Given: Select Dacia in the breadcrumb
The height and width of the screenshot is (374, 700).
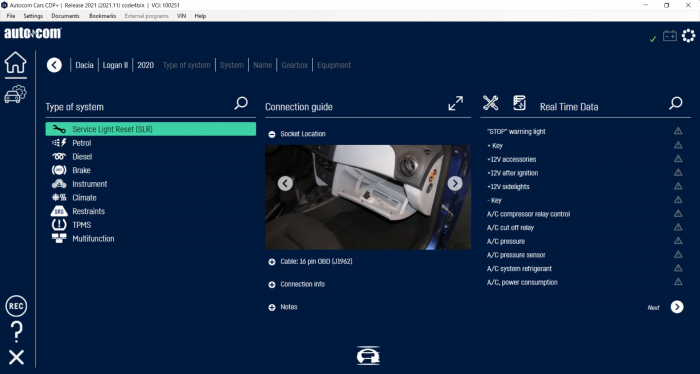Looking at the screenshot, I should pyautogui.click(x=84, y=65).
